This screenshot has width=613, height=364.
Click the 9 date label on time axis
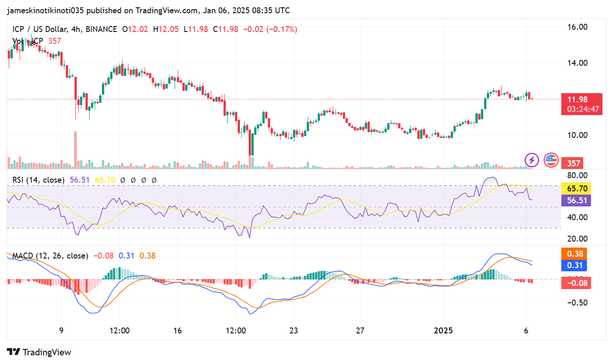coord(61,331)
